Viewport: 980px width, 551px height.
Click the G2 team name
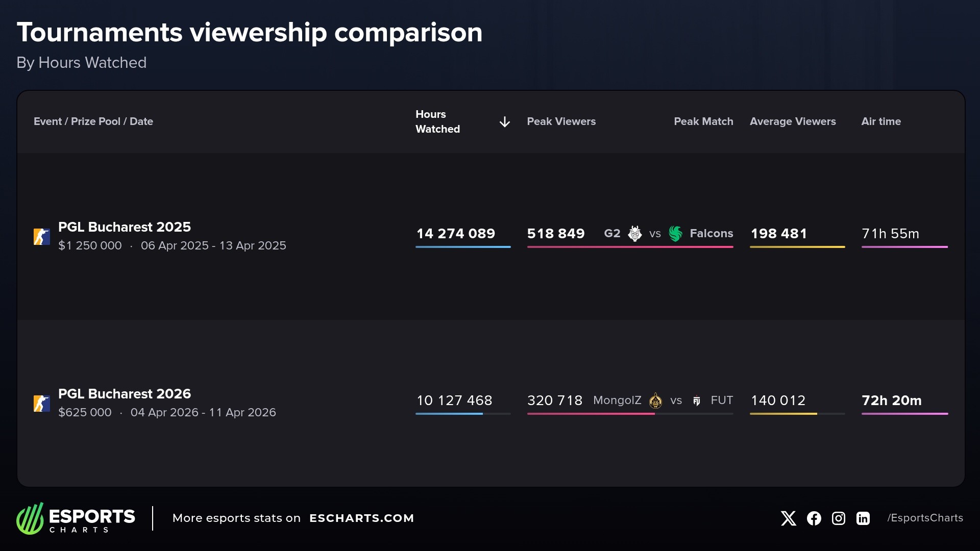(612, 234)
